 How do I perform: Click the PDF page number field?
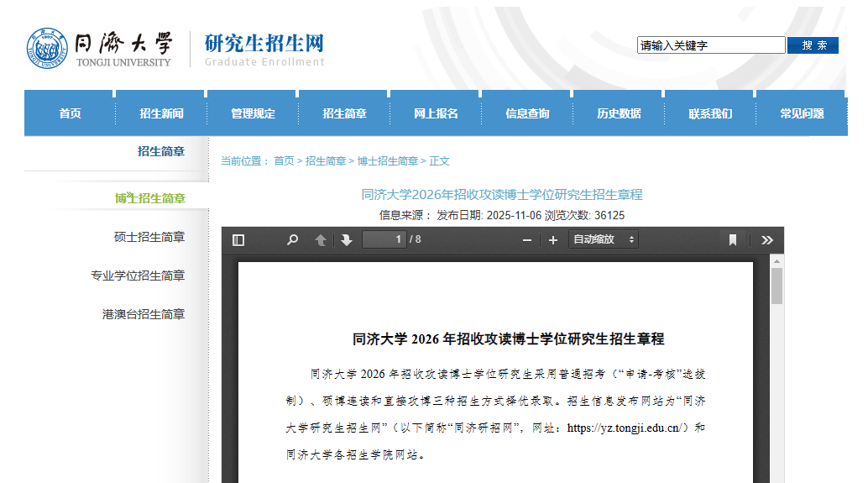(384, 240)
